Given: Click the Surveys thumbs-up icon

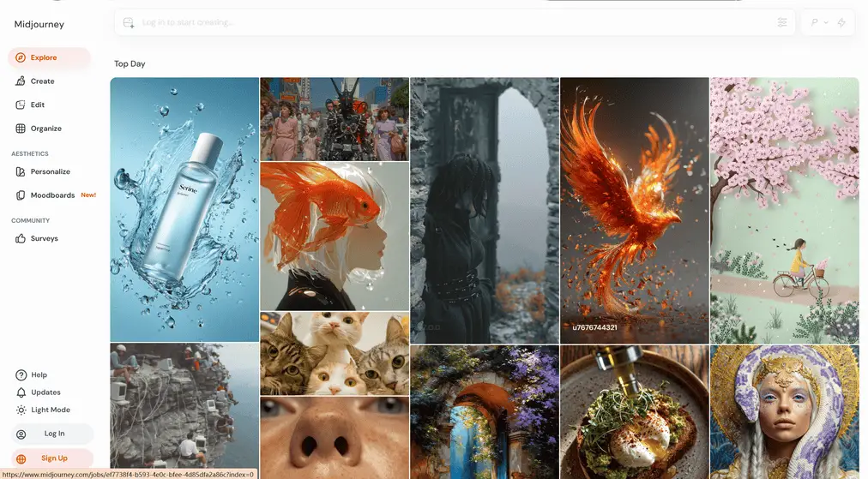Looking at the screenshot, I should click(x=21, y=238).
